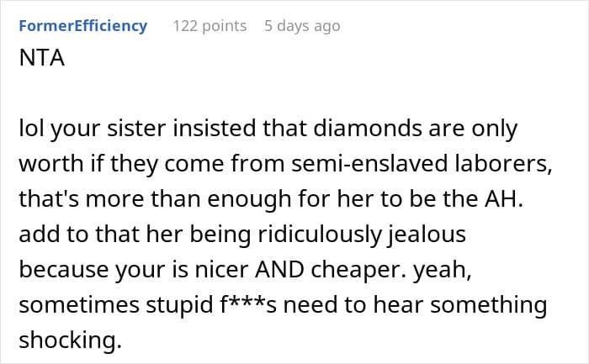Click the word enough in the comment
The height and width of the screenshot is (364, 589).
point(249,199)
